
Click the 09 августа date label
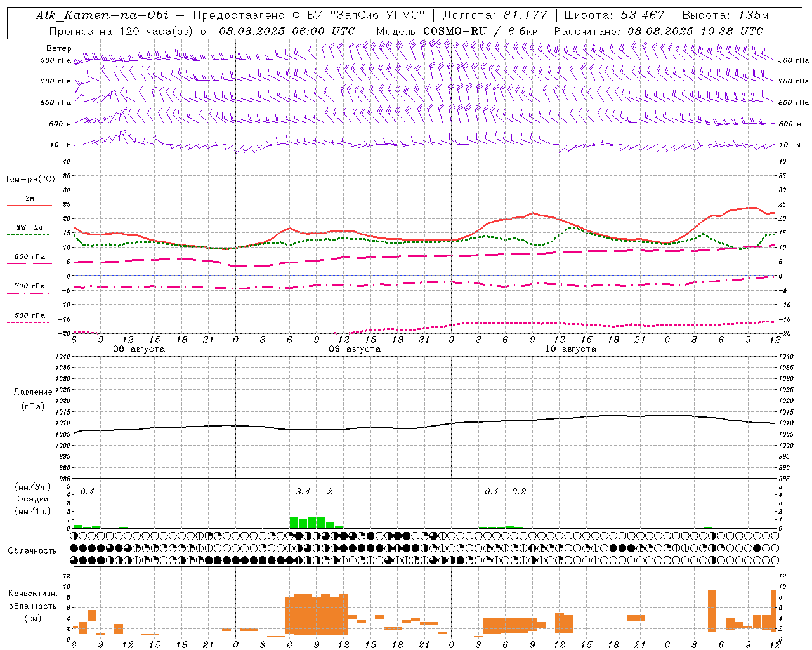pyautogui.click(x=355, y=349)
